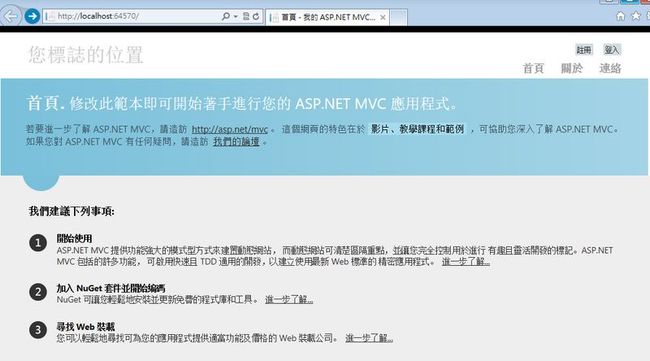Click the 加入 NuGet 套件並開始編碼 heading
Viewport: 650px width, 361px height.
111,288
